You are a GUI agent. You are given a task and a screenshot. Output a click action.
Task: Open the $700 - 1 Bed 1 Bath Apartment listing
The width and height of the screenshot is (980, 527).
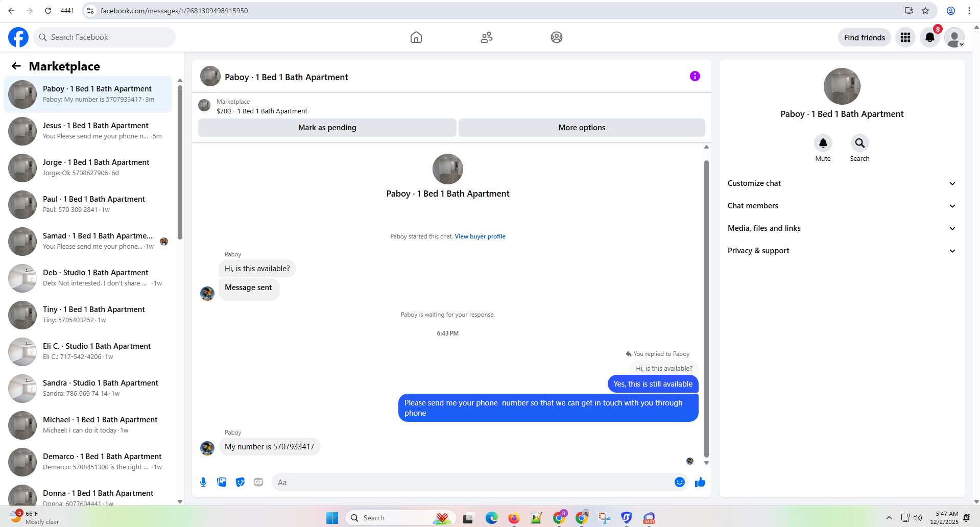[262, 111]
